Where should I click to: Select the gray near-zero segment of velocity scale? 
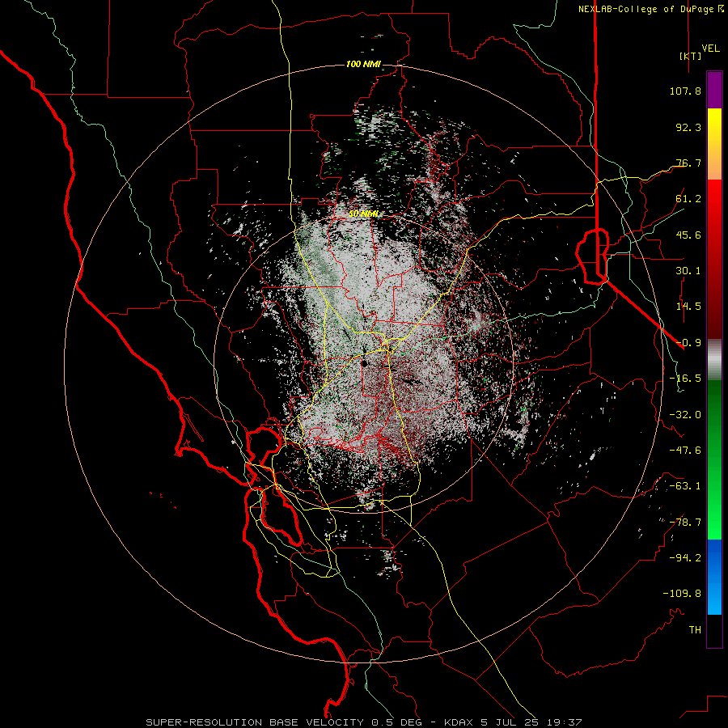(x=714, y=359)
